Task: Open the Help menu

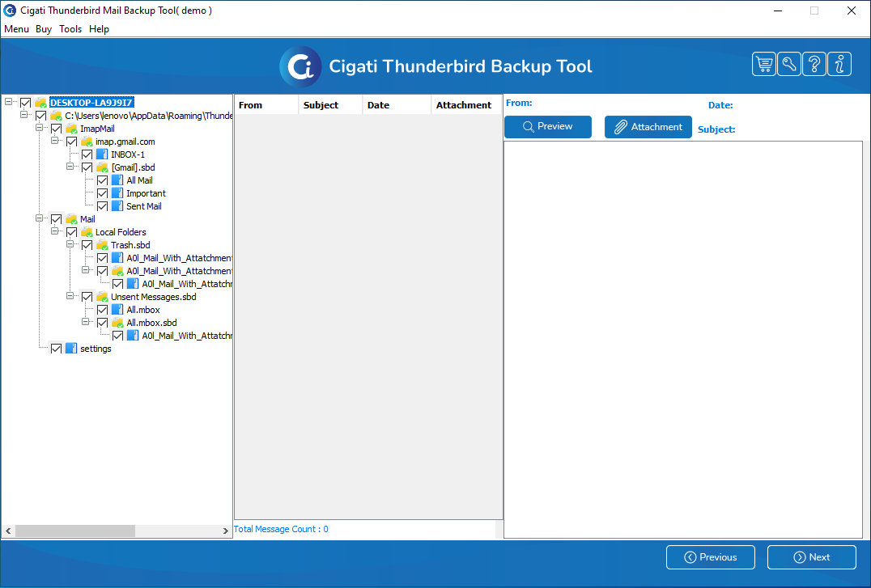Action: click(99, 29)
